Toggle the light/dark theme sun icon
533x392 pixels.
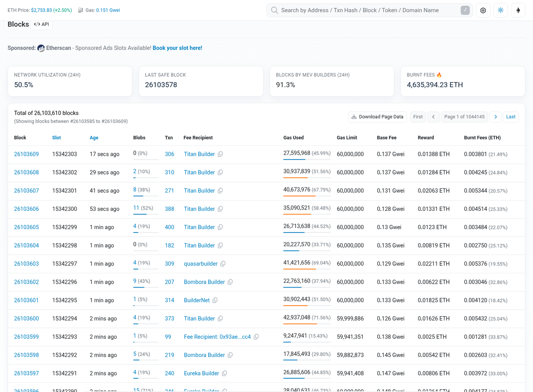[501, 10]
